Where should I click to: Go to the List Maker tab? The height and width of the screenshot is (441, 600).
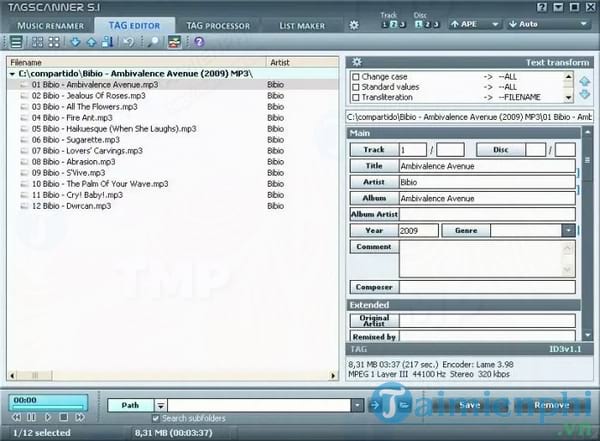[x=302, y=26]
